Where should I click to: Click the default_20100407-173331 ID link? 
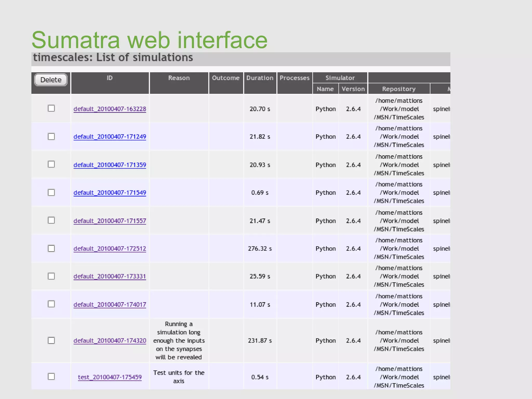point(110,276)
